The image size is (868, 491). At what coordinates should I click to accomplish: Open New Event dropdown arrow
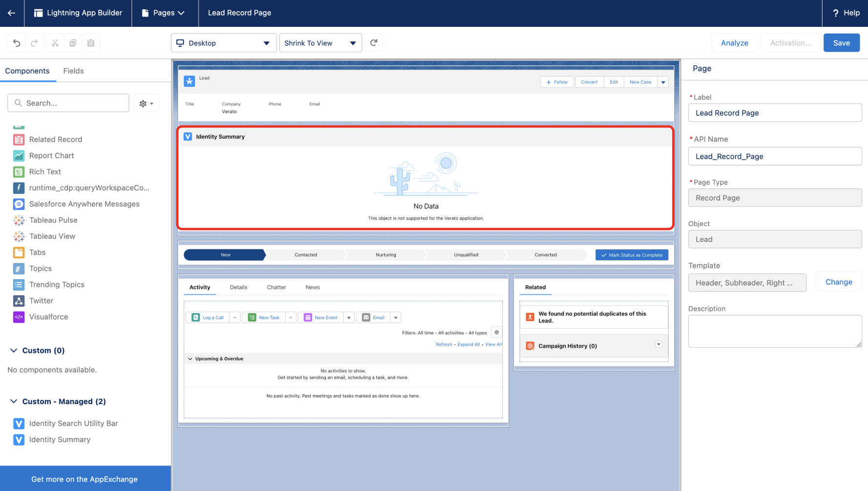point(349,318)
